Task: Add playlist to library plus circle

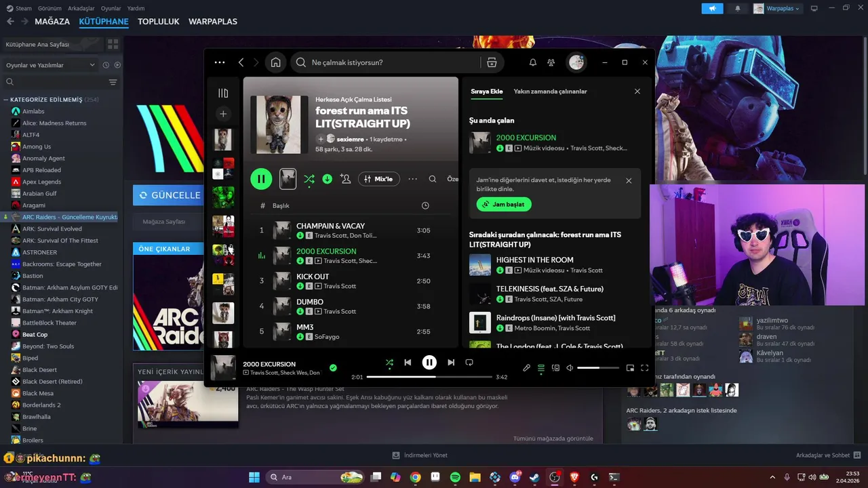Action: pyautogui.click(x=321, y=139)
